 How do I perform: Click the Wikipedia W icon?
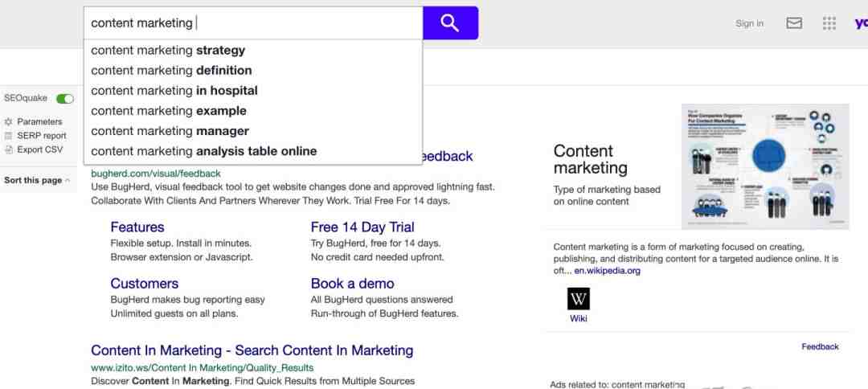579,299
